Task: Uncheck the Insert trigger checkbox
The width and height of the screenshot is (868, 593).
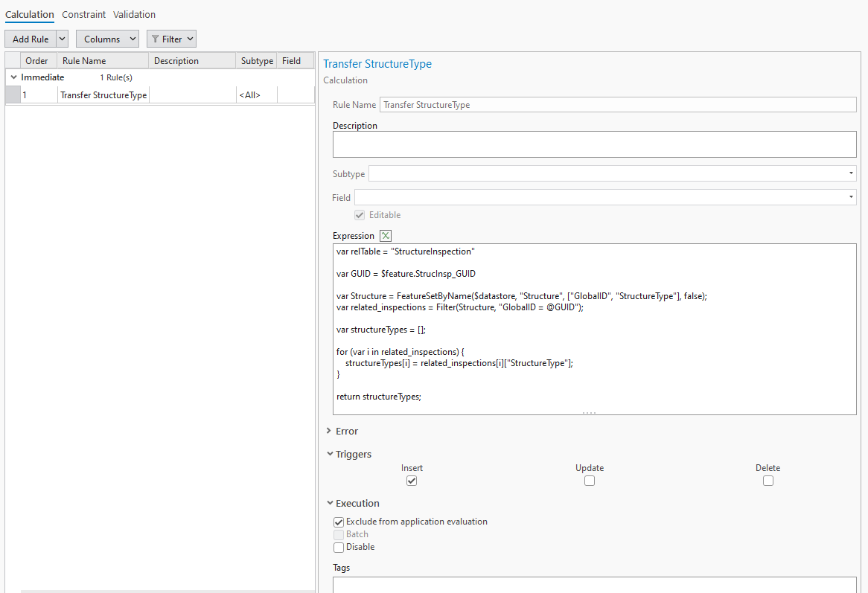Action: tap(412, 480)
